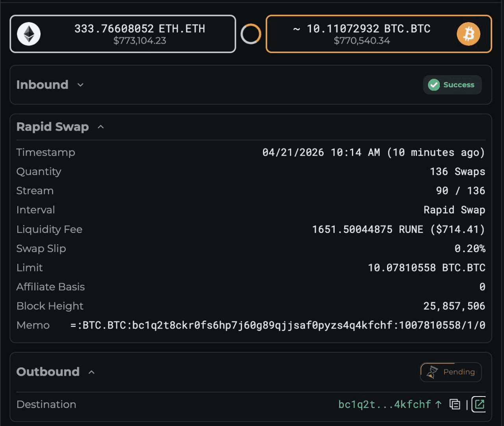Click the up arrow beside destination address
The height and width of the screenshot is (426, 504).
[x=438, y=404]
